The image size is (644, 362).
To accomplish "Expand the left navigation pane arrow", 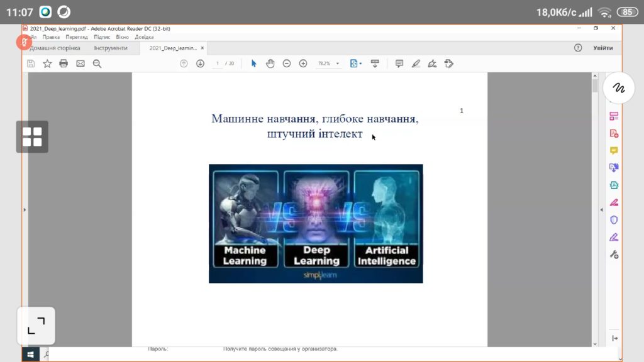I will (x=25, y=209).
